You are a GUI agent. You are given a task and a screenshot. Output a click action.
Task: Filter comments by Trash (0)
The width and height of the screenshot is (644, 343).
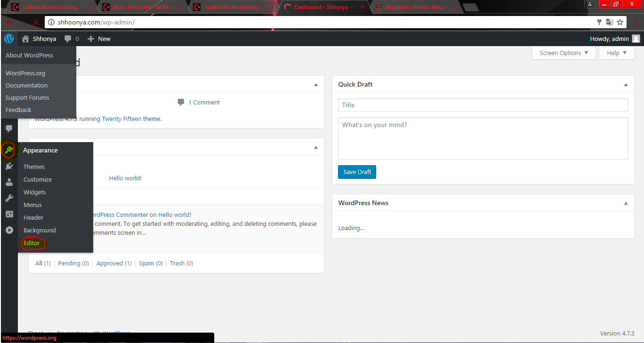(x=181, y=263)
